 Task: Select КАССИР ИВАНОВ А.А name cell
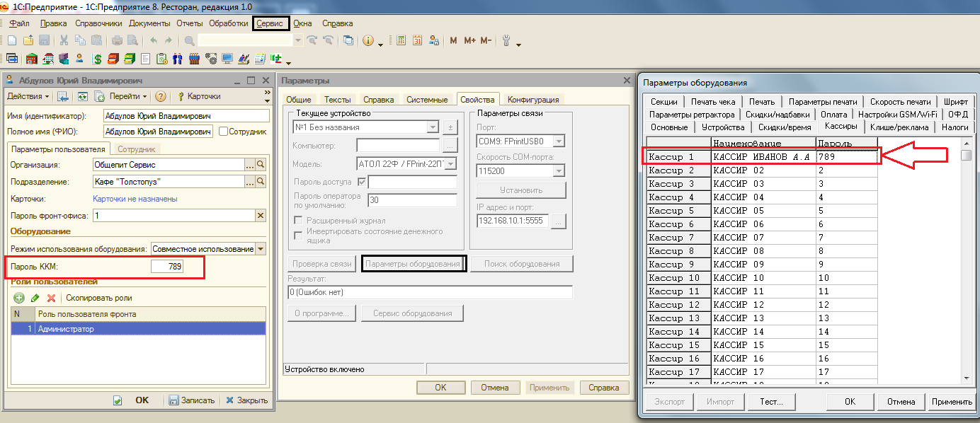point(763,156)
